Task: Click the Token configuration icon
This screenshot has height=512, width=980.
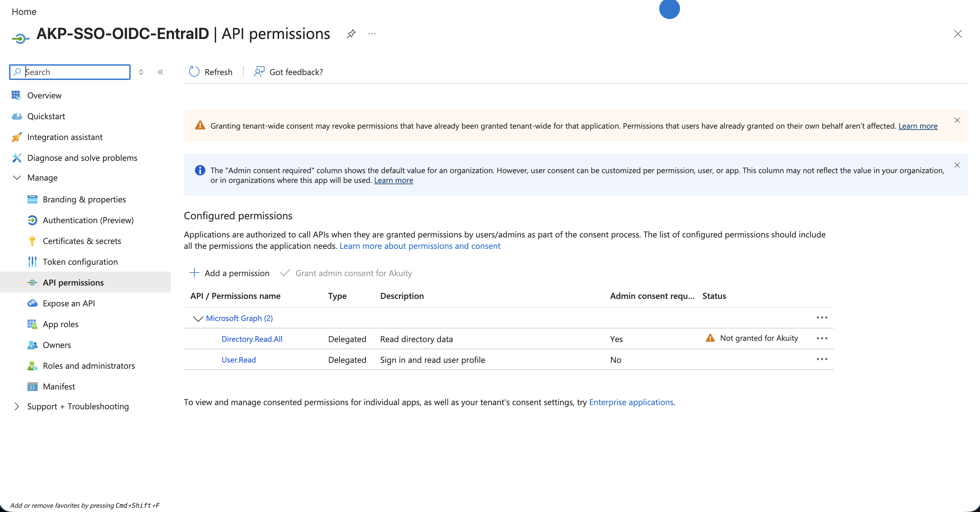Action: click(32, 262)
